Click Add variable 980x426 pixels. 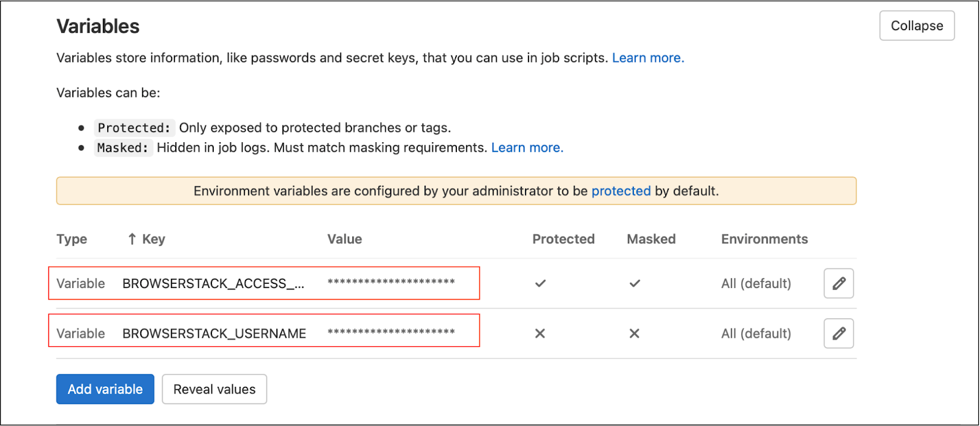(105, 389)
